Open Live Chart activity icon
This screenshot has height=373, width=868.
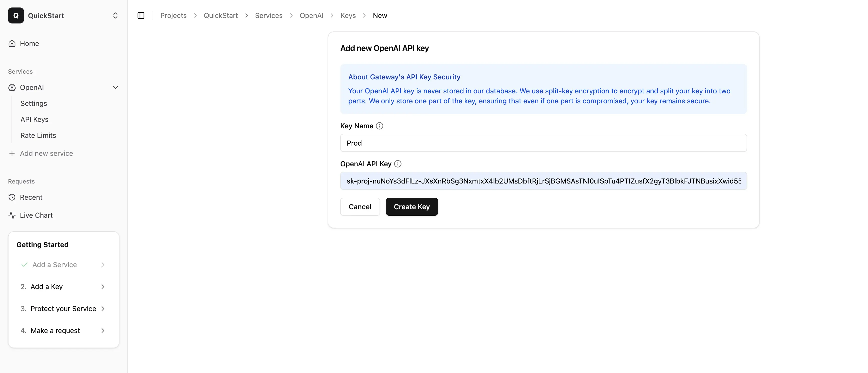[x=12, y=215]
